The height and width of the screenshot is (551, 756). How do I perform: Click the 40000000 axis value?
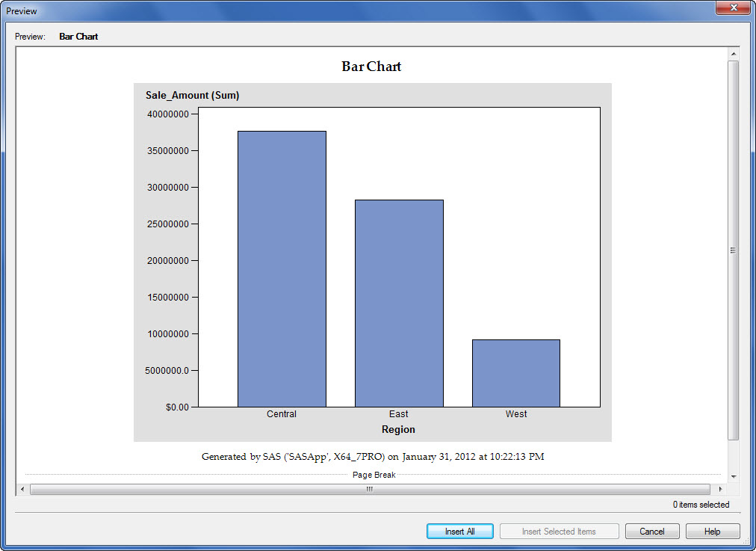point(168,114)
